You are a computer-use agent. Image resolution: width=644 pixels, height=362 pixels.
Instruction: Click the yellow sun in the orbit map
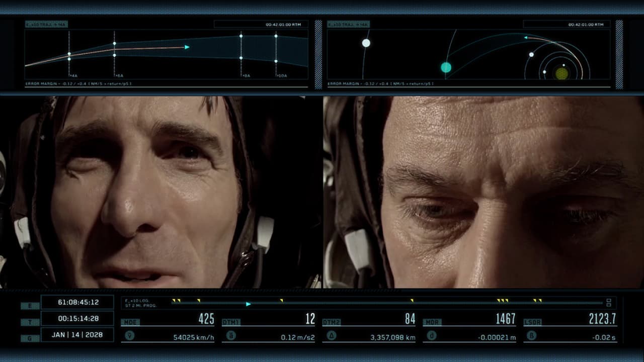coord(561,73)
